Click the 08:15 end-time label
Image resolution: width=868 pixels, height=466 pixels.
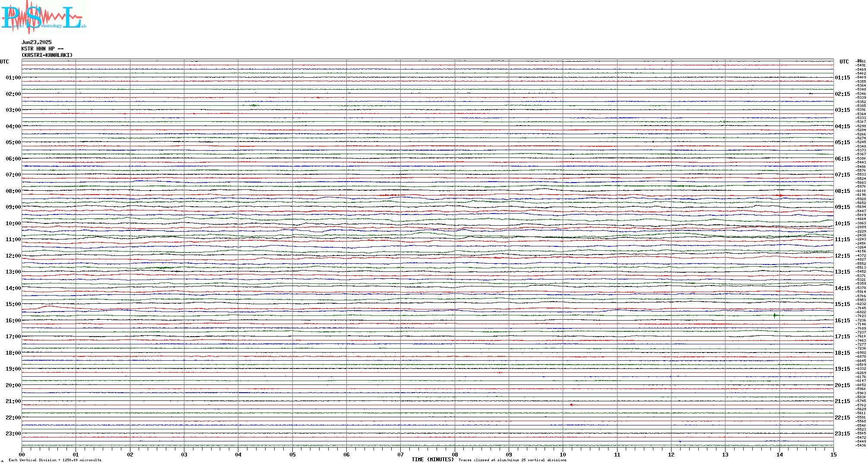pos(843,191)
